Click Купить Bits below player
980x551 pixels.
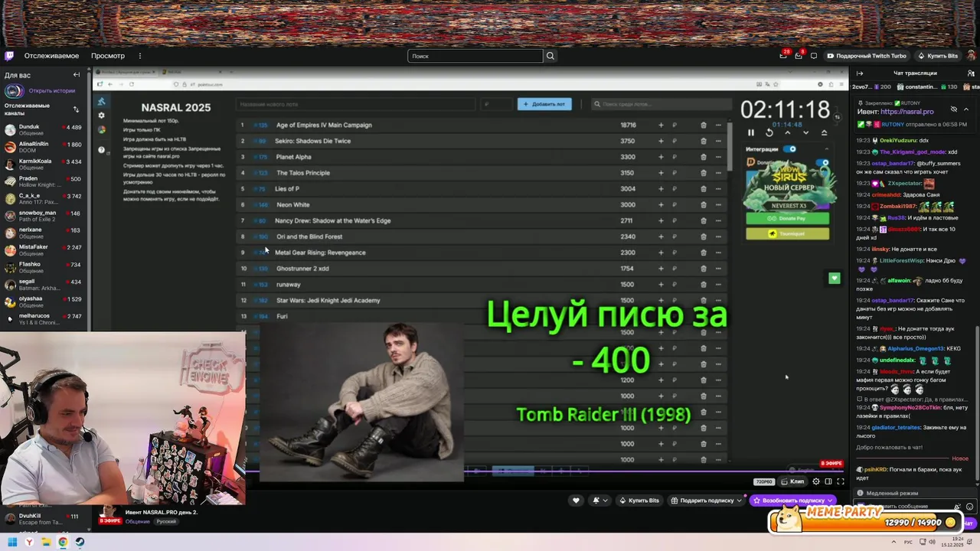pyautogui.click(x=639, y=500)
